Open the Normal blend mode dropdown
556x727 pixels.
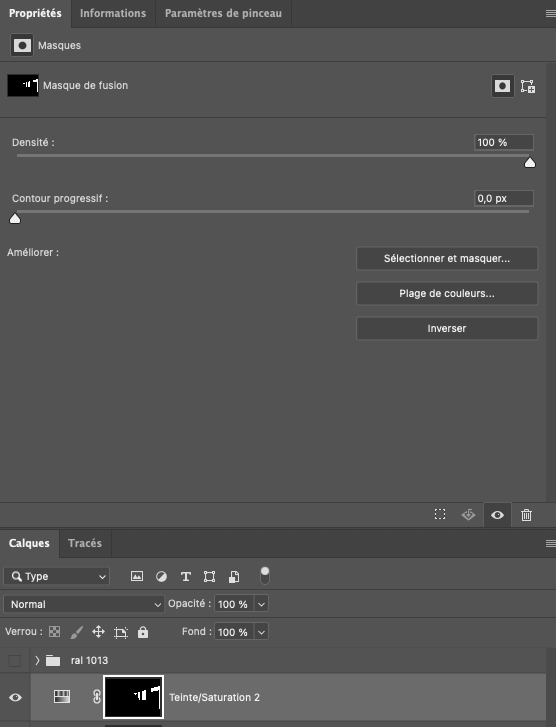pos(84,604)
